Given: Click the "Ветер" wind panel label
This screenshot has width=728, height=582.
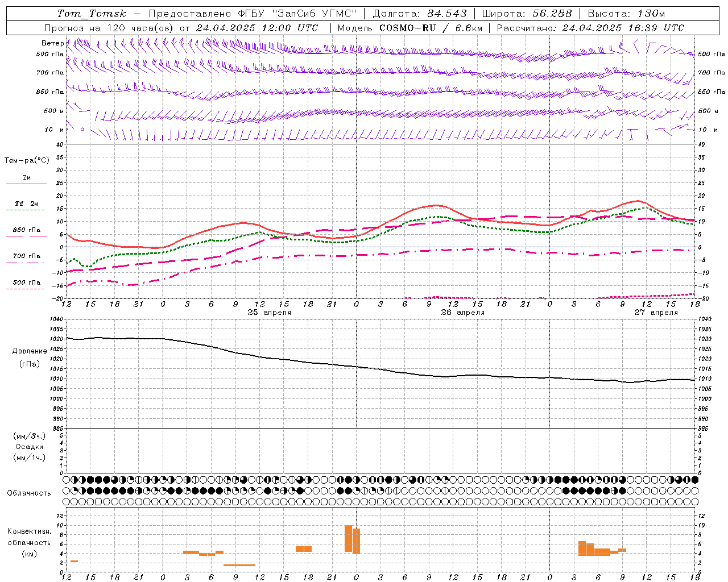Looking at the screenshot, I should tap(52, 43).
